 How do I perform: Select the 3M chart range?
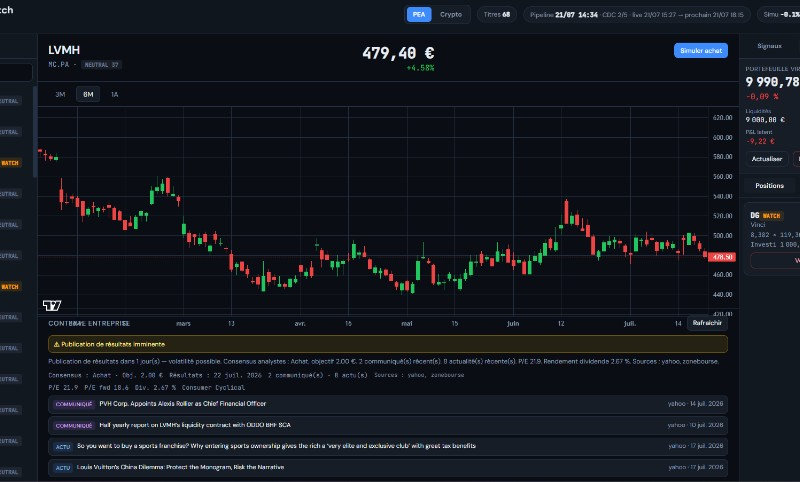(60, 94)
